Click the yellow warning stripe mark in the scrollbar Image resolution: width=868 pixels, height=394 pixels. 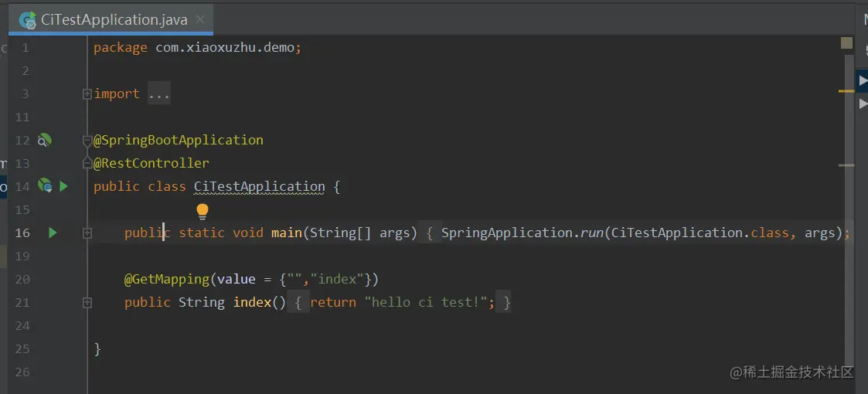pos(846,90)
